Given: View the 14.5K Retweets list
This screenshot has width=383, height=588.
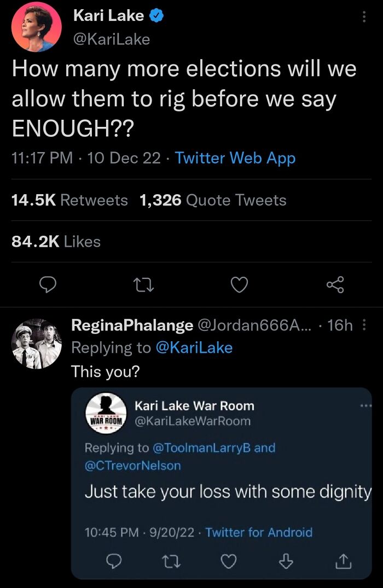Looking at the screenshot, I should pos(42,200).
